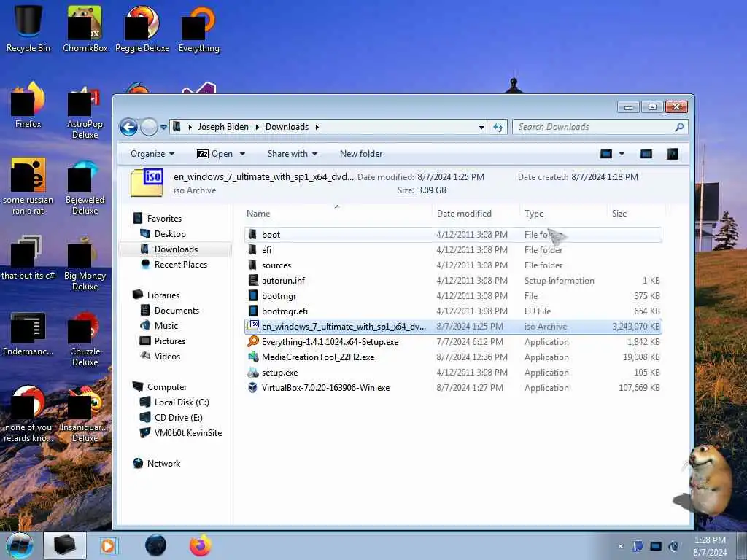Viewport: 747px width, 560px height.
Task: Refresh the Downloads folder view
Action: click(x=498, y=127)
